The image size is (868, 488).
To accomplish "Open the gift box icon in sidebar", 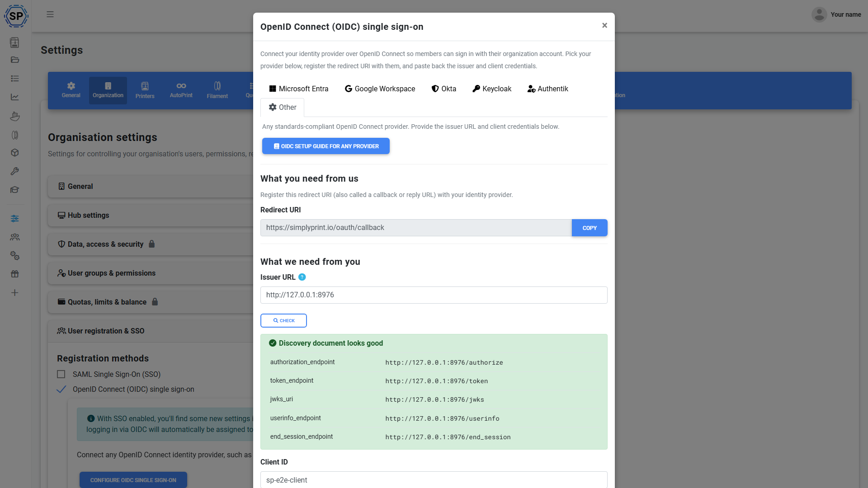I will click(x=15, y=274).
